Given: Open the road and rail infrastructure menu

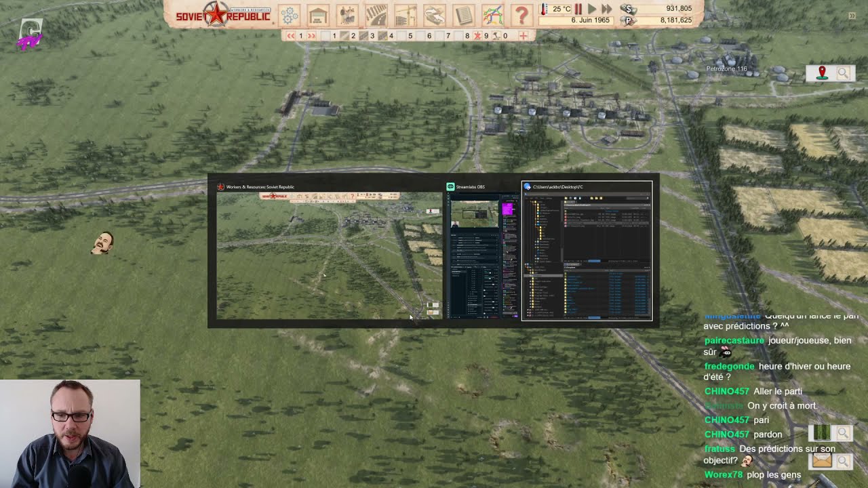Looking at the screenshot, I should pos(376,14).
